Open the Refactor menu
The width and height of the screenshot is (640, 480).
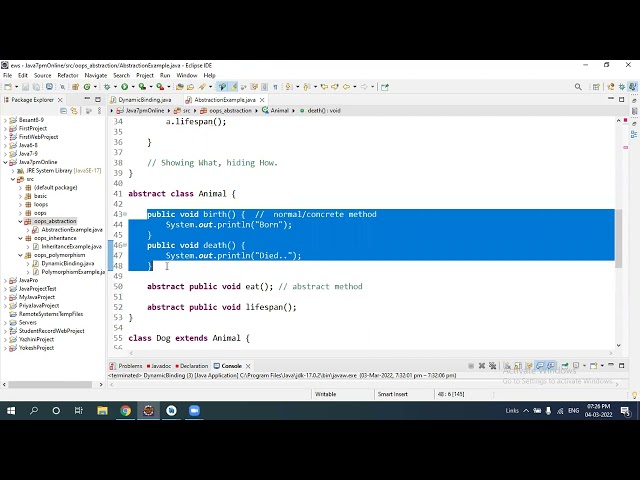click(68, 76)
